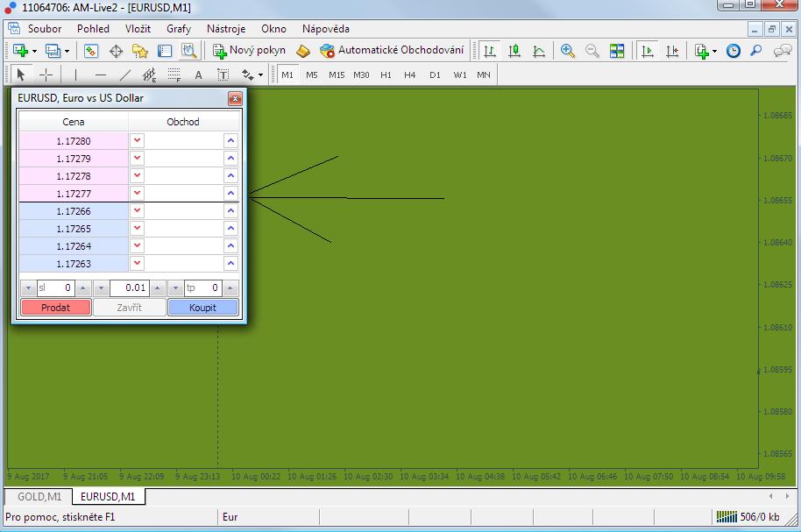This screenshot has width=801, height=532.
Task: Select the M1 timeframe
Action: click(x=287, y=74)
